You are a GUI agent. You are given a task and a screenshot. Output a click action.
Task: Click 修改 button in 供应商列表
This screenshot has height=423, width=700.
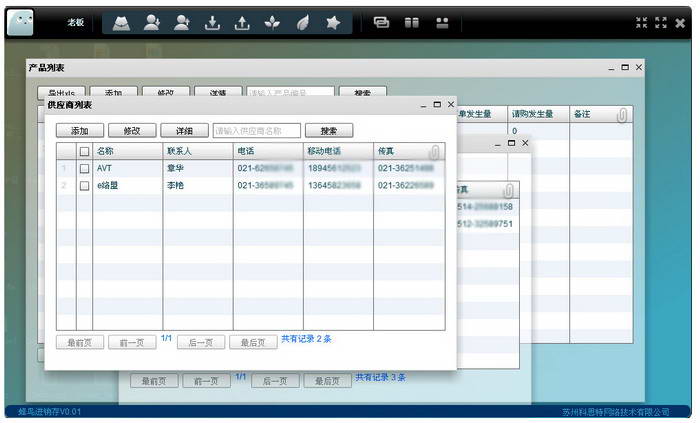[x=132, y=131]
